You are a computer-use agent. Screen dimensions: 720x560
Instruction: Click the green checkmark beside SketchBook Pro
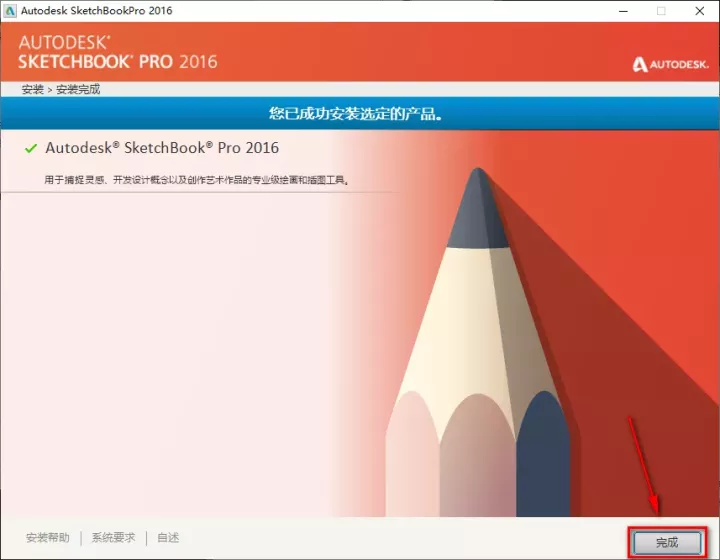tap(31, 148)
